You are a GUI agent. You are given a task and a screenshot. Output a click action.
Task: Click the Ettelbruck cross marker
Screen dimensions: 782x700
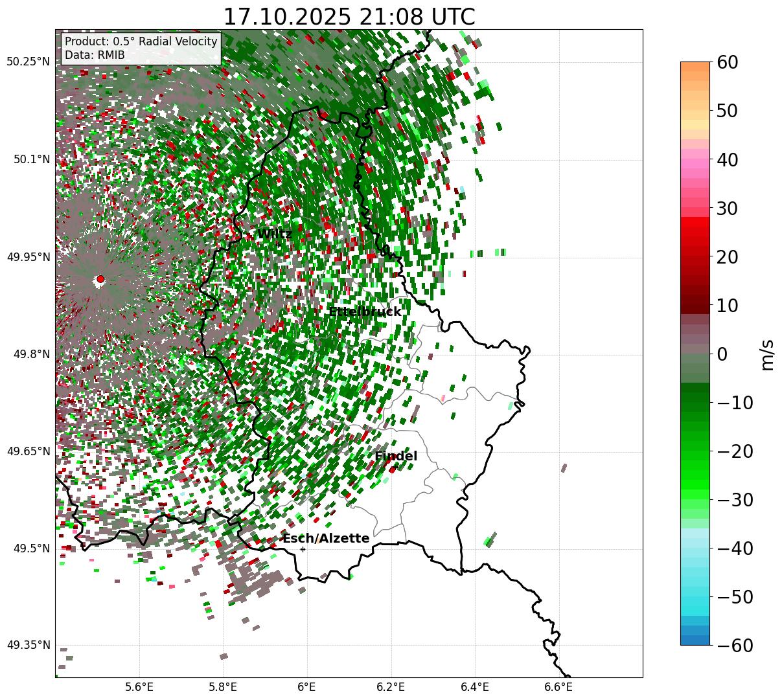349,322
